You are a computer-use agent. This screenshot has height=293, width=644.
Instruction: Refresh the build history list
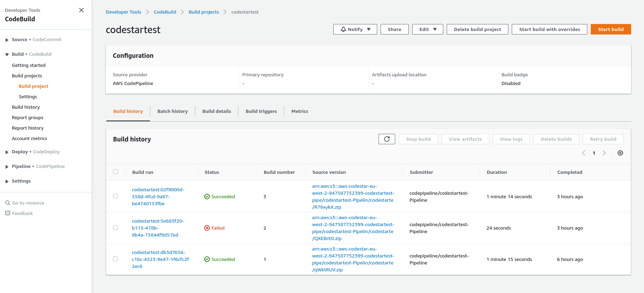click(x=387, y=139)
